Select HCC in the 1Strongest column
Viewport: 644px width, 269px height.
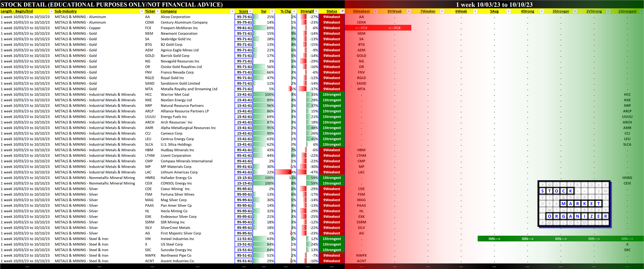coord(627,95)
